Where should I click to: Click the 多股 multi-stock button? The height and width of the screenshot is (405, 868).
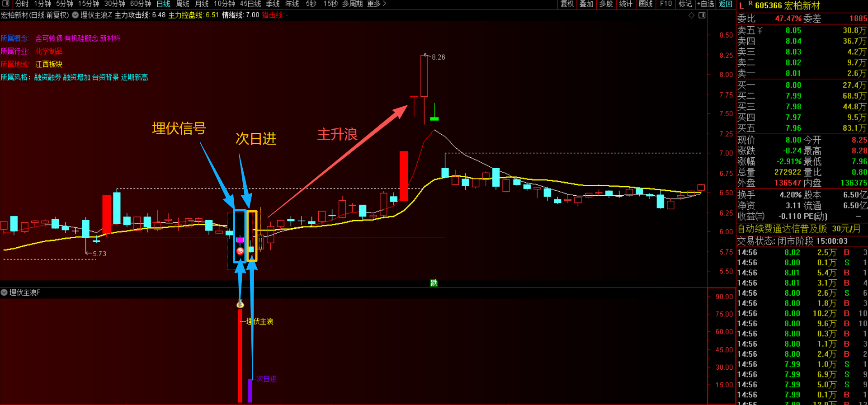pos(606,4)
